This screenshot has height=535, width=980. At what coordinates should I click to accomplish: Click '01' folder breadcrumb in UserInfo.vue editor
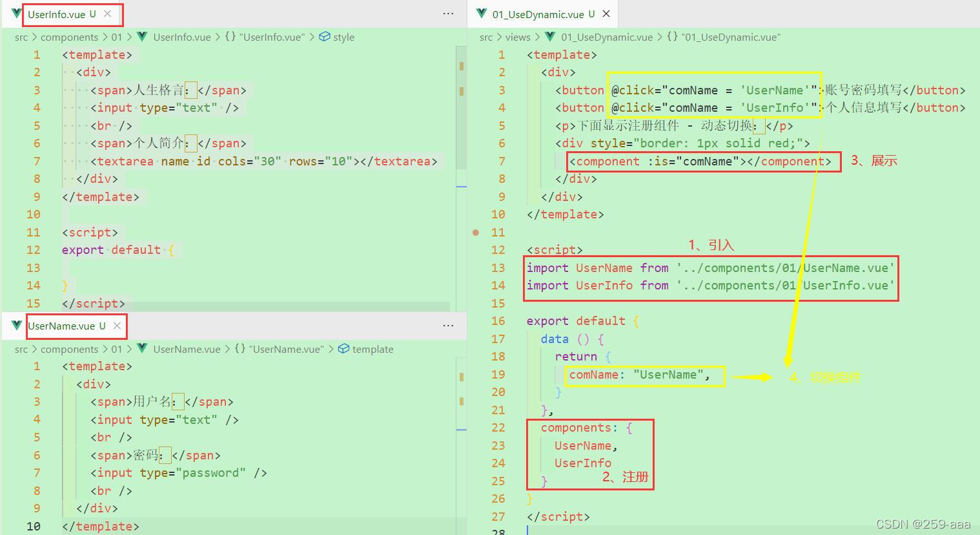coord(116,37)
